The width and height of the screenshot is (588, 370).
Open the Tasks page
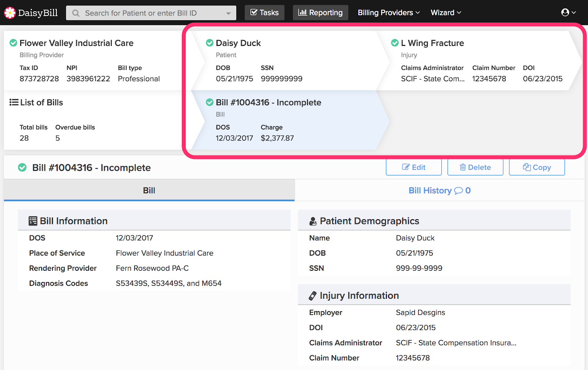point(265,13)
